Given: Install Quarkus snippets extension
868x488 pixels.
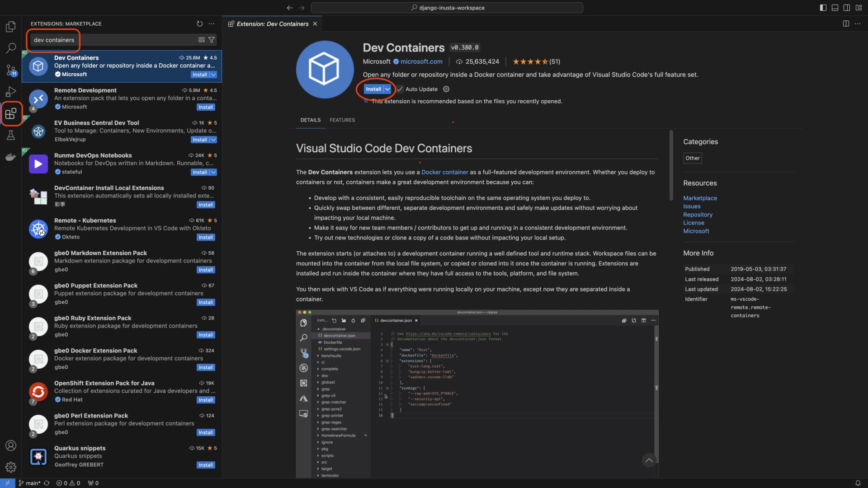Looking at the screenshot, I should [206, 465].
